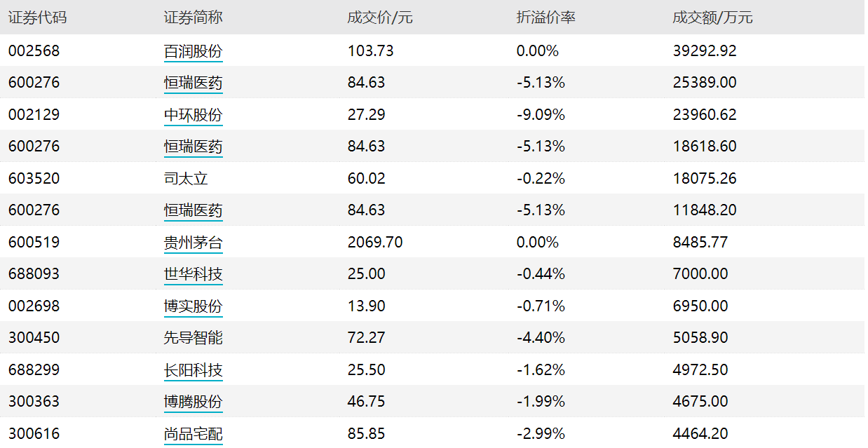Open the 尚品宅配 stock link
Screen dimensions: 868x448
point(193,434)
